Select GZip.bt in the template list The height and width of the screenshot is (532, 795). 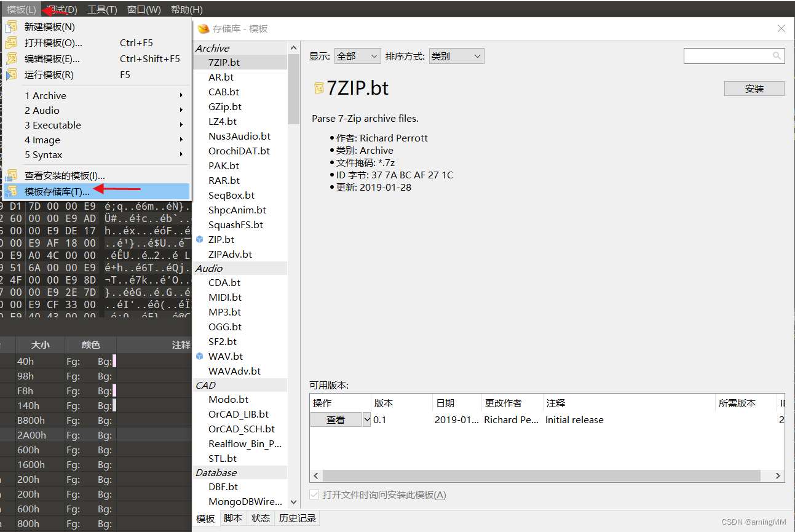[240, 106]
